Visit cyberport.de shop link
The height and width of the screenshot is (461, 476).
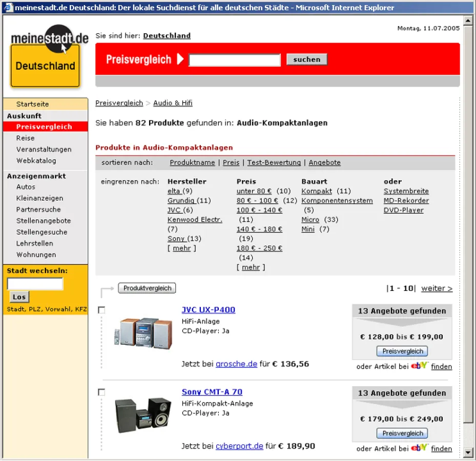point(239,446)
